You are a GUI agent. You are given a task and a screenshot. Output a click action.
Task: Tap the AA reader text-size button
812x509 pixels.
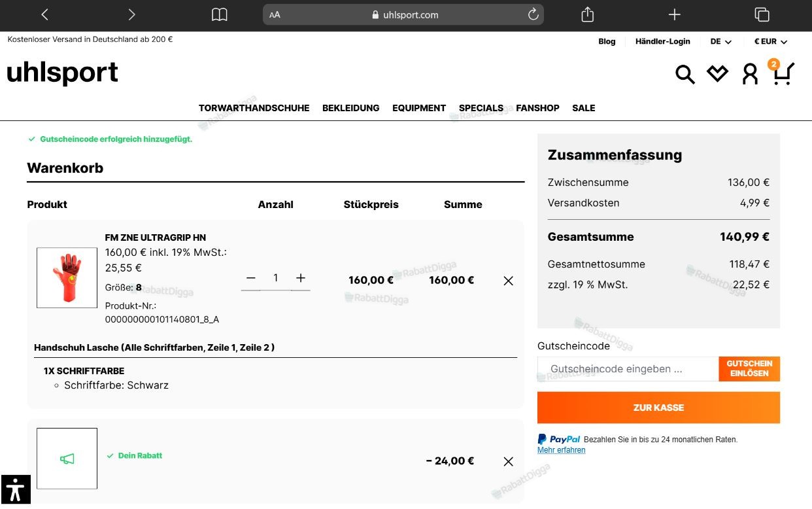275,14
